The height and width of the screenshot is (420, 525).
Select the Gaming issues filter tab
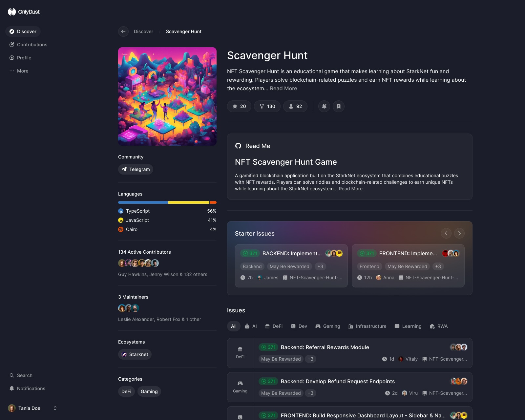point(328,326)
